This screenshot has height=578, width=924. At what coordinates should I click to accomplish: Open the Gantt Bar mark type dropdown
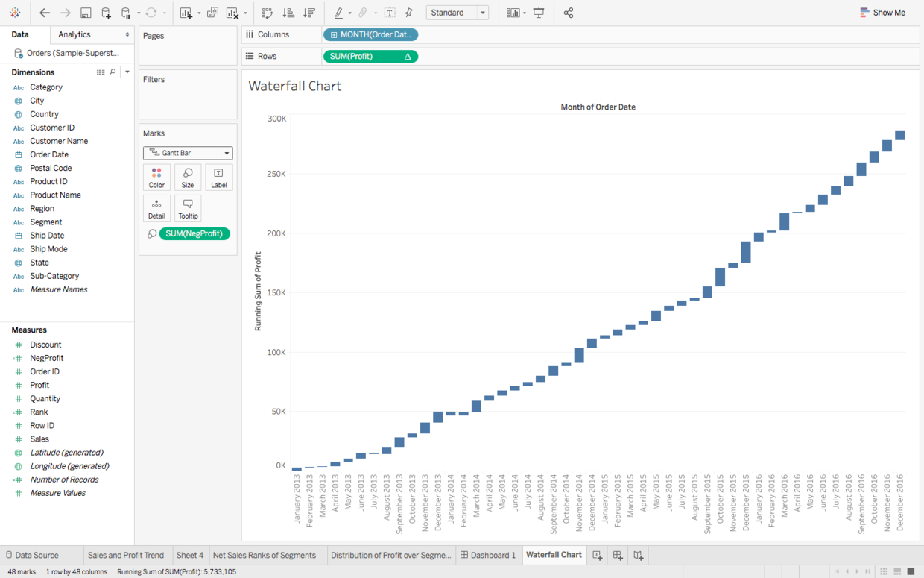click(x=188, y=153)
